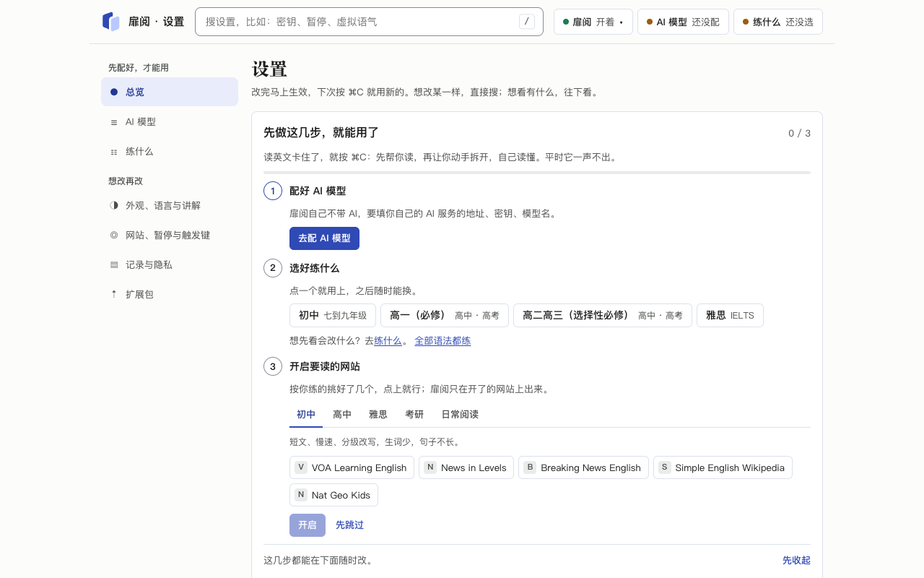Click the 练什么 sidebar grid icon
The image size is (924, 578).
(x=114, y=152)
